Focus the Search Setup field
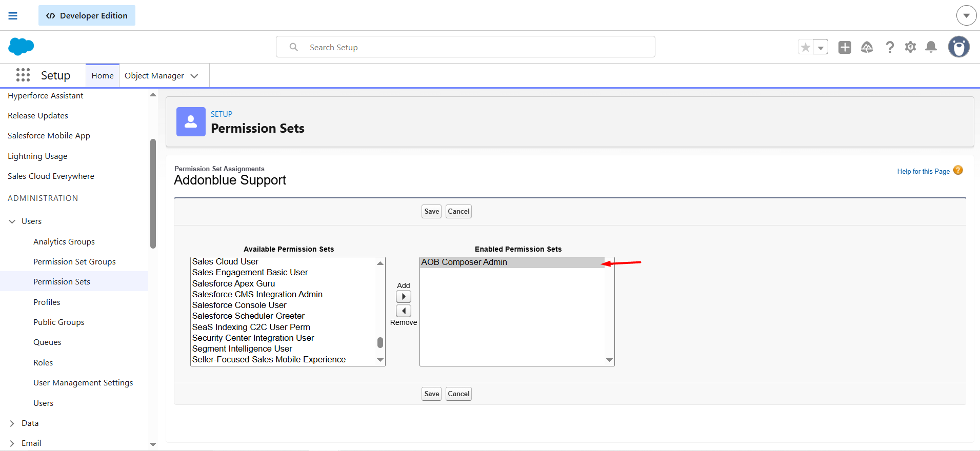The width and height of the screenshot is (980, 451). pos(465,47)
